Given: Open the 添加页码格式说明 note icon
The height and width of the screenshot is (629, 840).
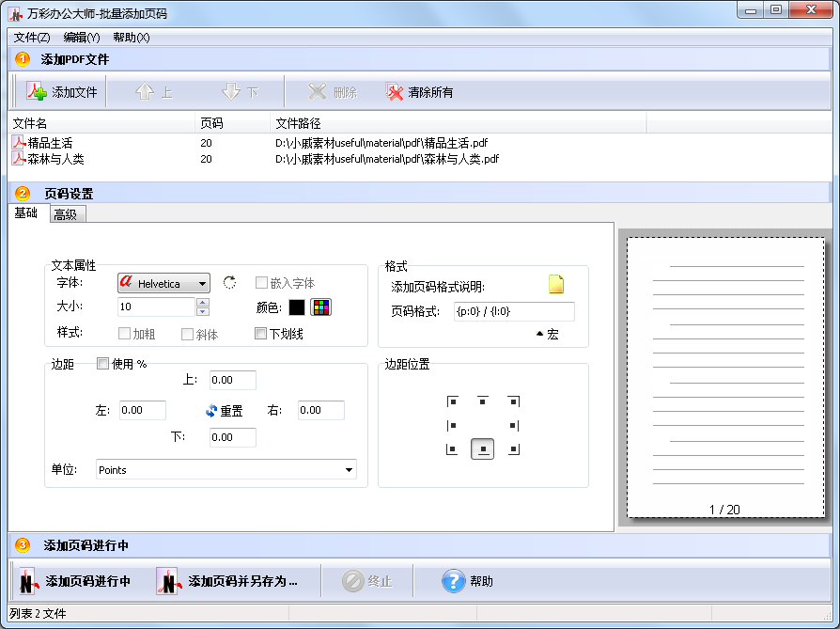Looking at the screenshot, I should coord(557,284).
